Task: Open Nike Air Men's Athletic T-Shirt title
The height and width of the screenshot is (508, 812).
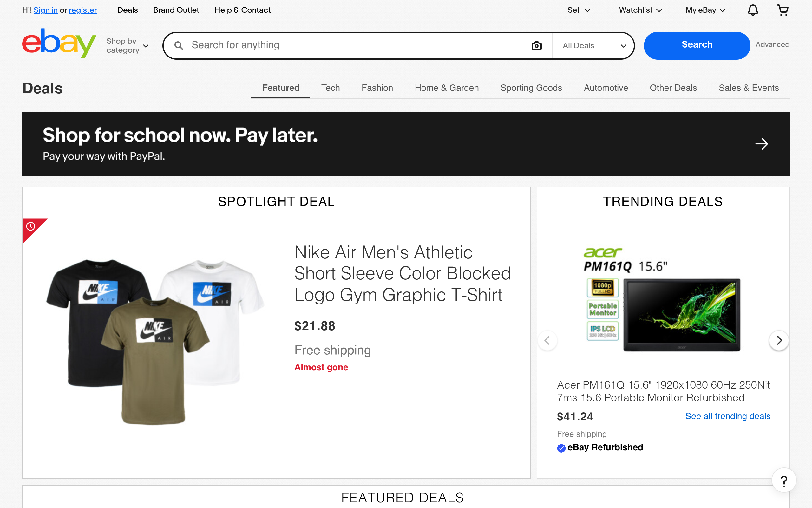Action: tap(403, 273)
